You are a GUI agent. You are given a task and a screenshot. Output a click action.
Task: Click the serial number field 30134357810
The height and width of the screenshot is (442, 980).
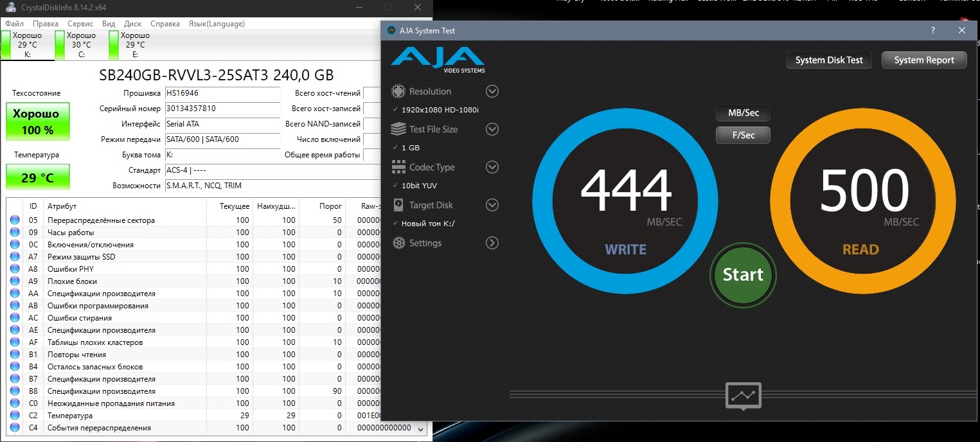tap(222, 109)
